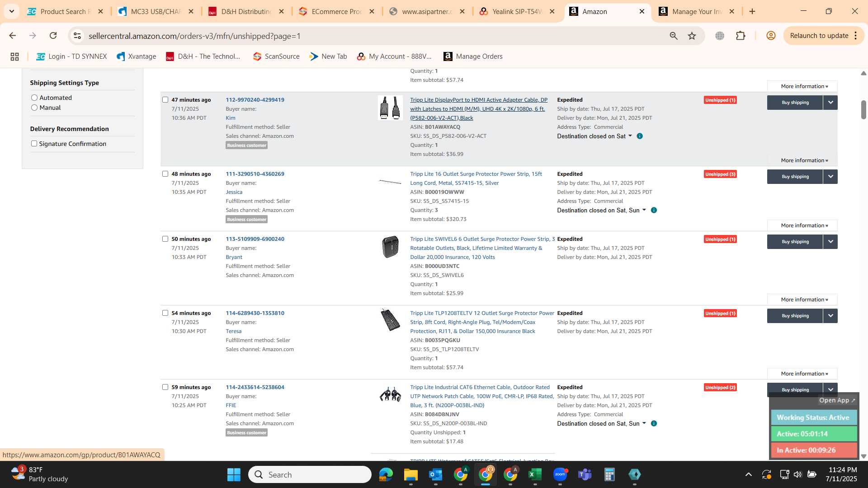Open Calculator from taskbar
Image resolution: width=868 pixels, height=488 pixels.
(609, 474)
